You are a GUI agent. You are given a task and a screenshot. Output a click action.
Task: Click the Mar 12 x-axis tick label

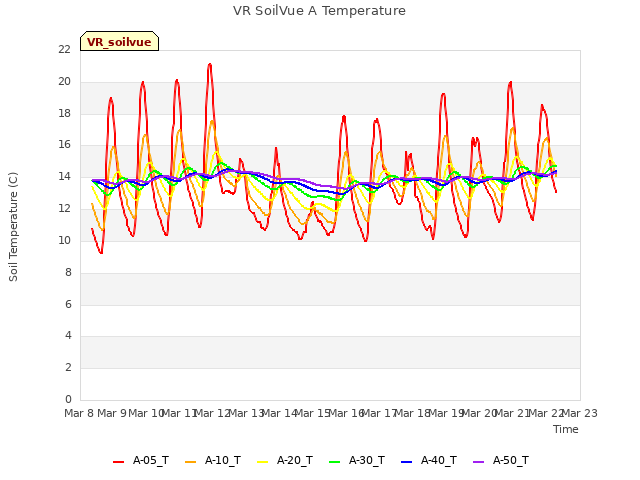[212, 413]
